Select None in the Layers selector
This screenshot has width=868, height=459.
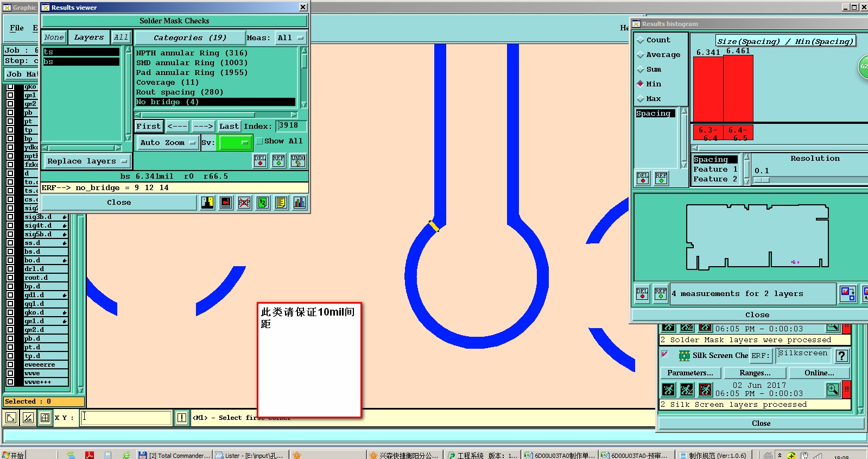tap(54, 37)
